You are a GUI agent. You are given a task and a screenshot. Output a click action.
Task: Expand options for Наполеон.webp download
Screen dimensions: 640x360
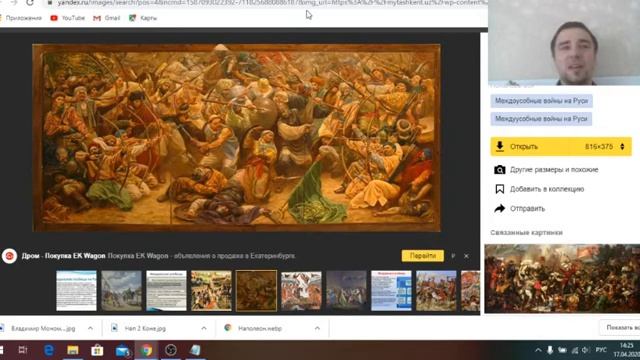(x=317, y=328)
